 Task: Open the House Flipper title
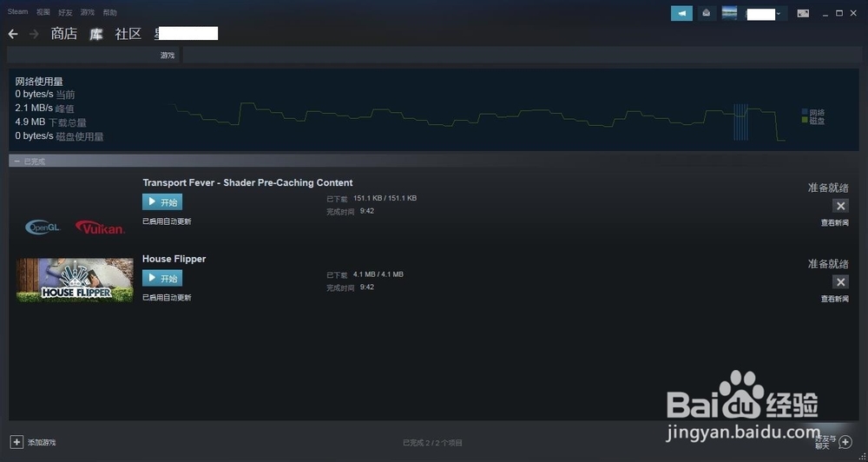click(174, 259)
